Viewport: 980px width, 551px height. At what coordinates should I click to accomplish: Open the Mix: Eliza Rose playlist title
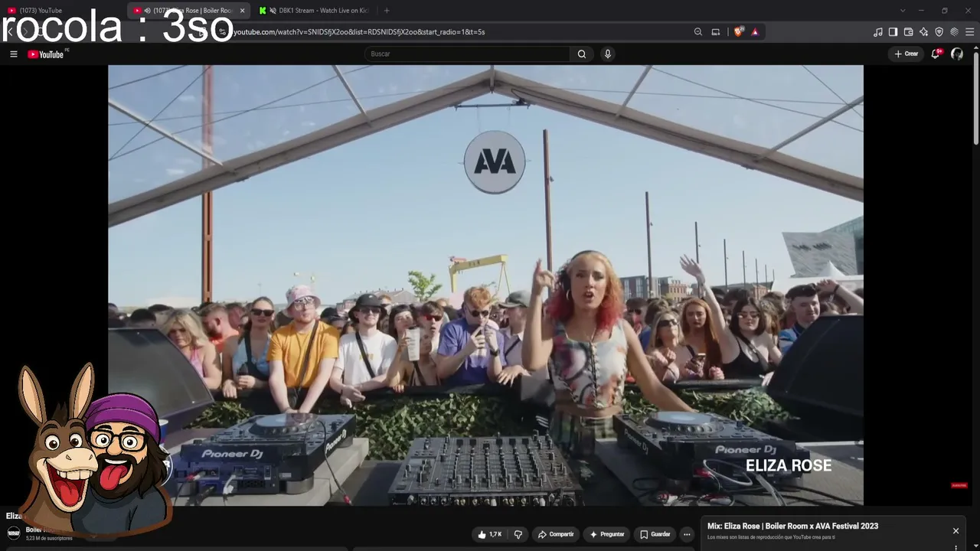(x=792, y=527)
